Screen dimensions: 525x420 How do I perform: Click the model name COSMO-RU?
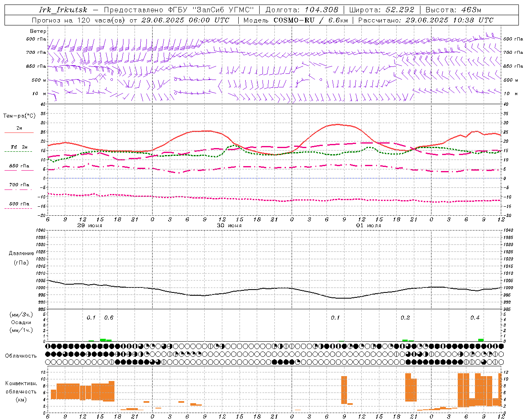294,20
